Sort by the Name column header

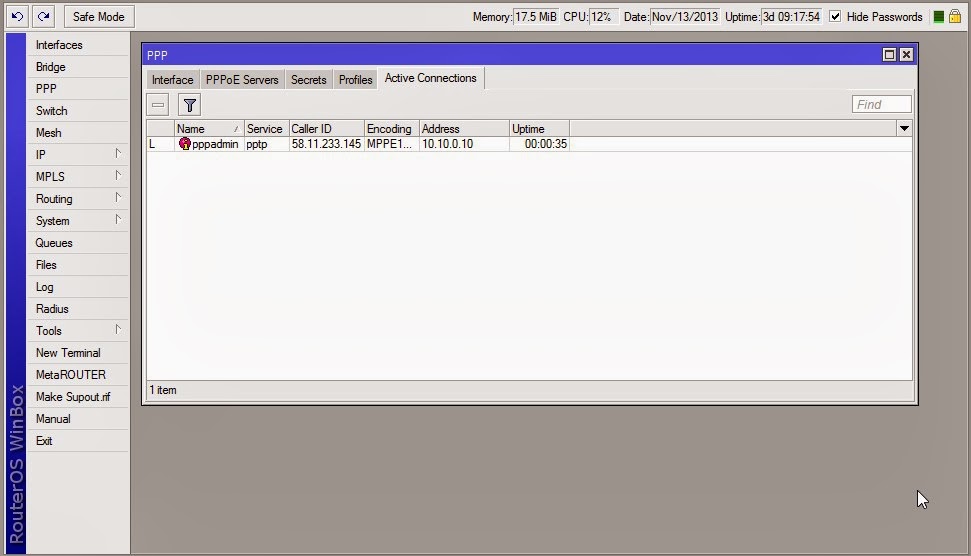click(x=209, y=129)
